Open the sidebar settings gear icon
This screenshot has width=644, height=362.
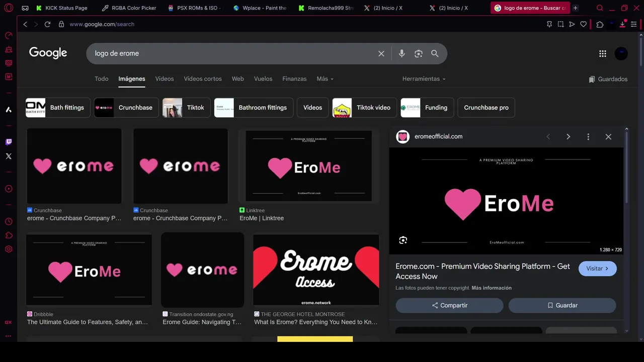[9, 249]
